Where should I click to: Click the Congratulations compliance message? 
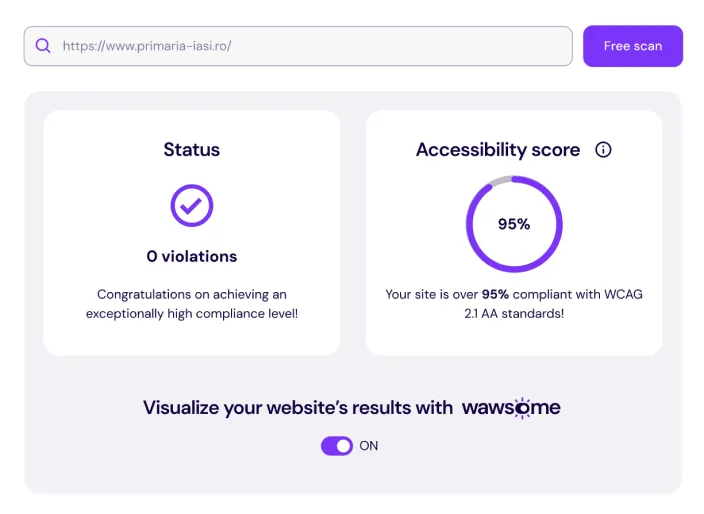pos(192,304)
